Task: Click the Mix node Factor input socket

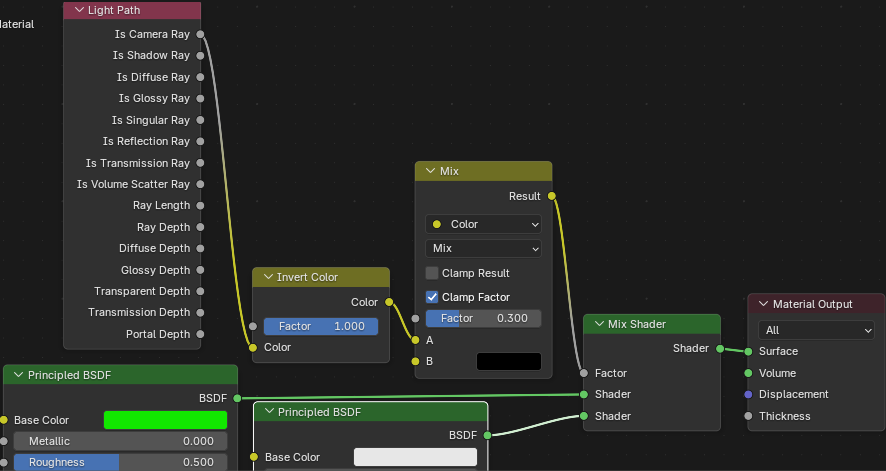Action: [x=415, y=319]
